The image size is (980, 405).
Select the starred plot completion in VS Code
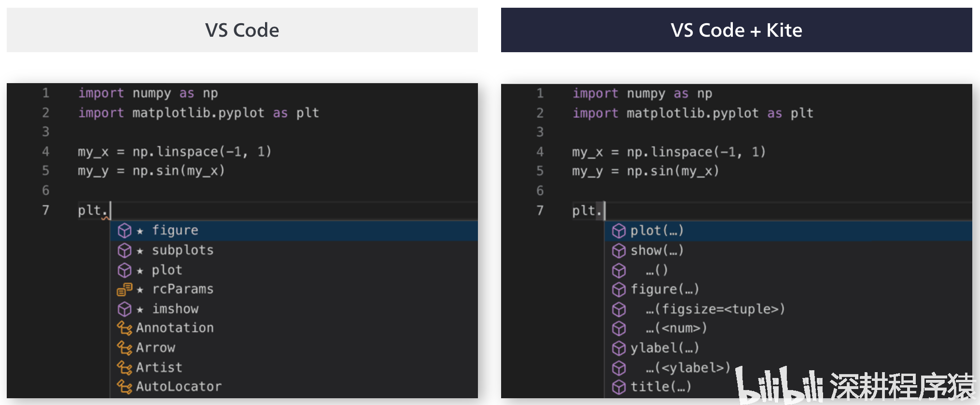point(167,270)
